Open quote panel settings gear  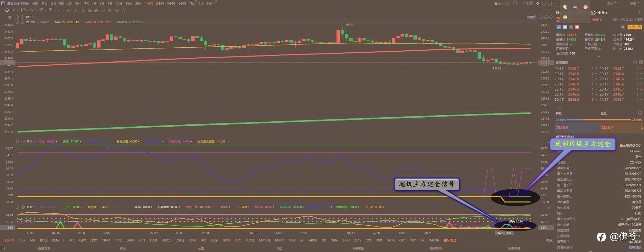[639, 12]
